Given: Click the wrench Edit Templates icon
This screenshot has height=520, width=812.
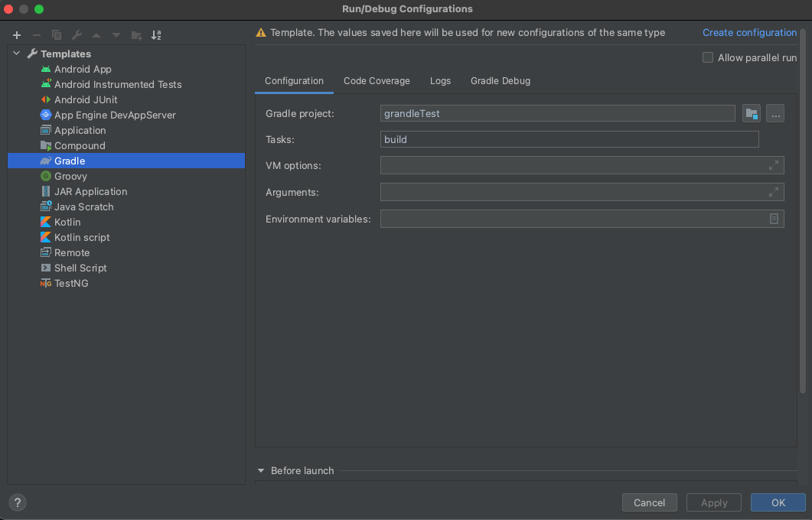Looking at the screenshot, I should click(77, 35).
